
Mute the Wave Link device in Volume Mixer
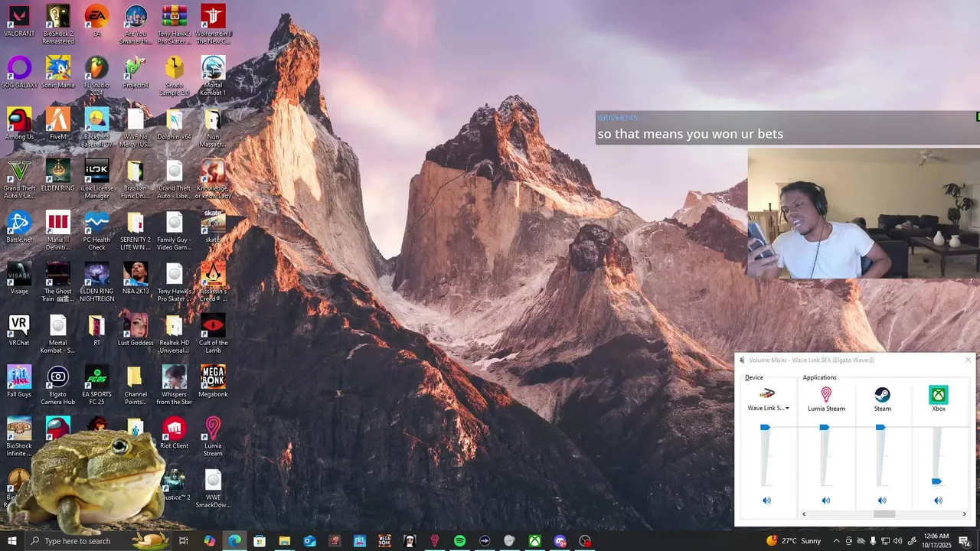click(766, 500)
